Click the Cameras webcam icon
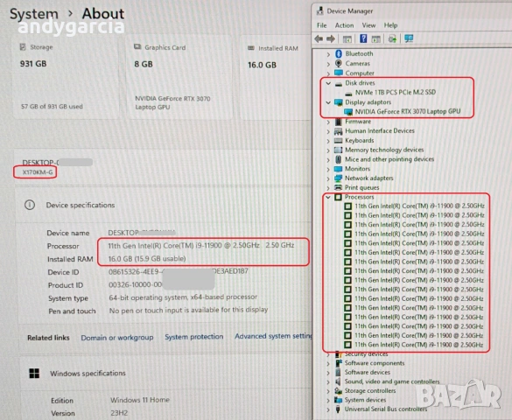This screenshot has width=512, height=420. pos(339,63)
